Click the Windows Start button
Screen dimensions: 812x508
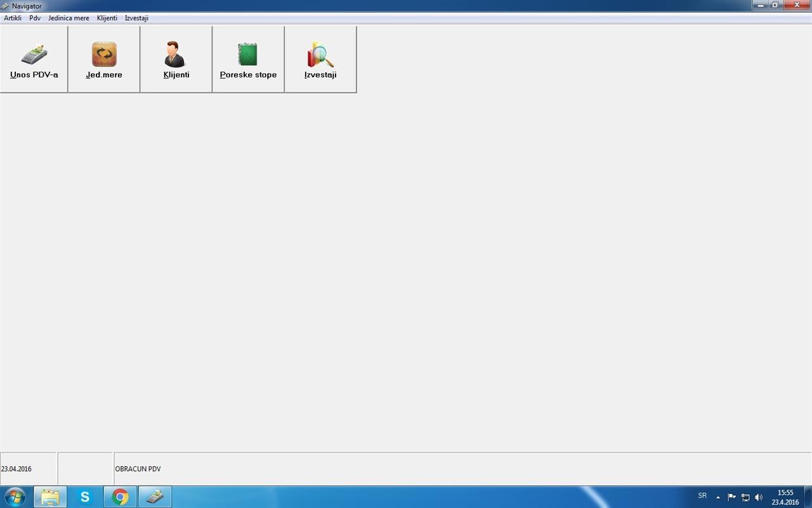click(15, 497)
